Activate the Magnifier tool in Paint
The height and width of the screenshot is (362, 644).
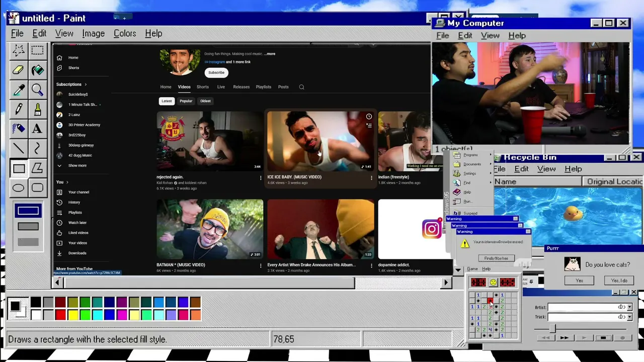coord(37,89)
